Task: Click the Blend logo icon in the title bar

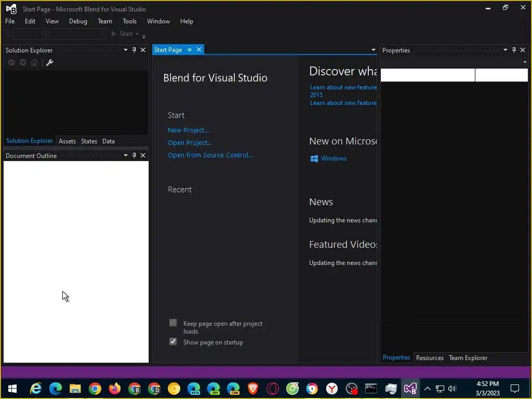Action: click(x=11, y=9)
